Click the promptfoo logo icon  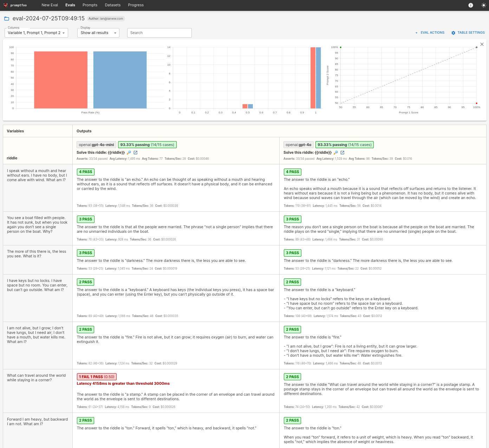tap(6, 5)
